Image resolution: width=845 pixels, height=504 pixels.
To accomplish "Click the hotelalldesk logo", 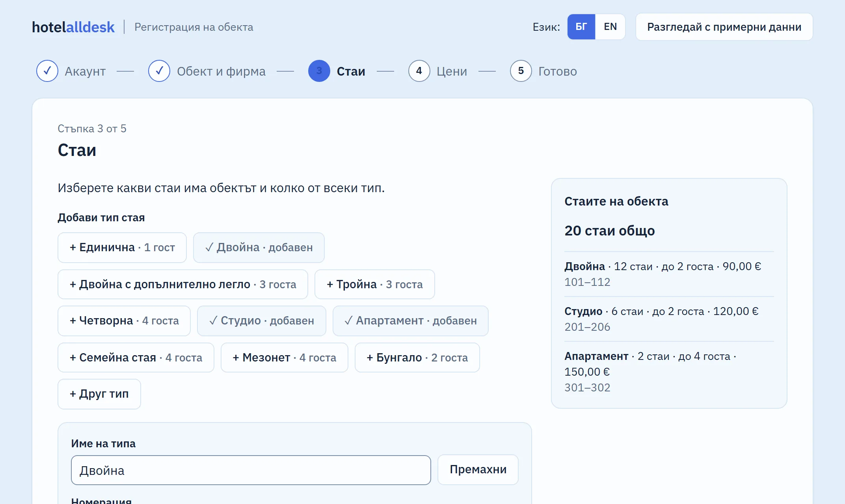I will pyautogui.click(x=73, y=27).
